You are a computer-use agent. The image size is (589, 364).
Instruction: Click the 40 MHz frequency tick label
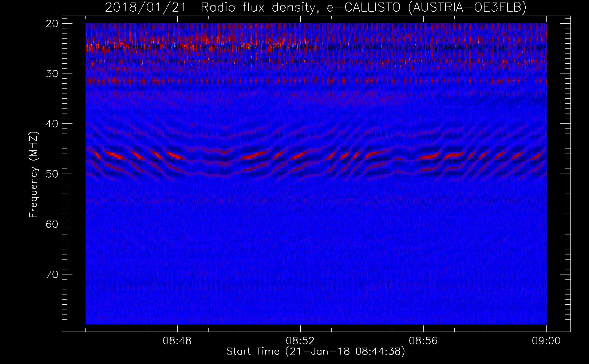pos(52,124)
